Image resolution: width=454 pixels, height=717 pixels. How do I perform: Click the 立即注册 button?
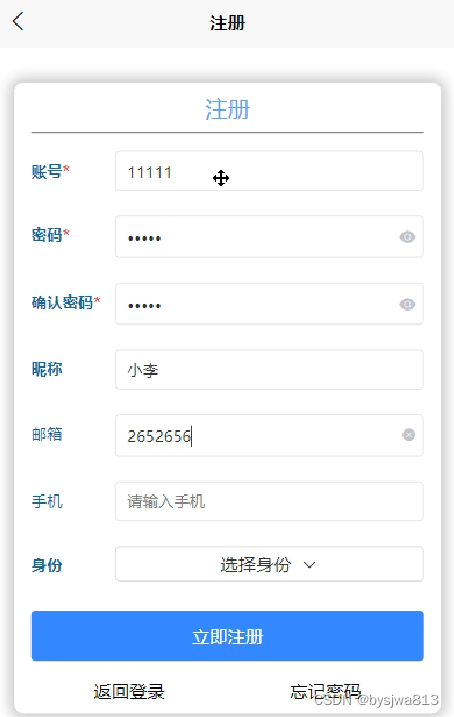coord(228,636)
